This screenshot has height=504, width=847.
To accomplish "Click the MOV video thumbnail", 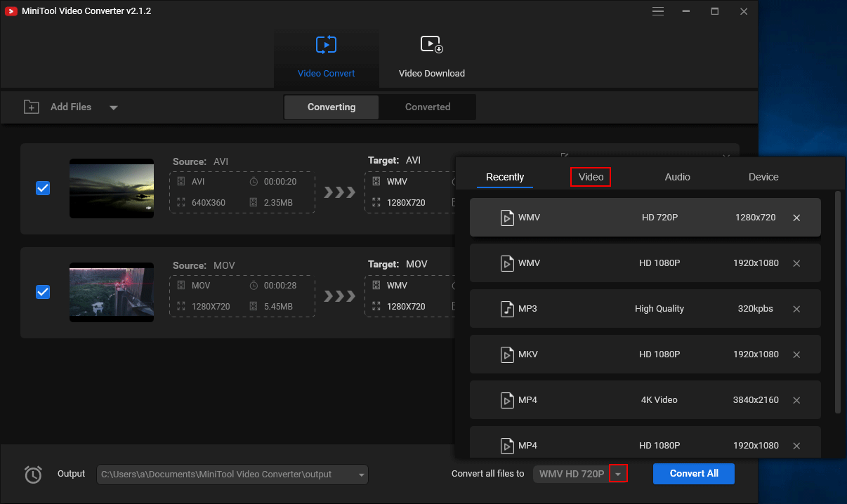I will coord(112,292).
